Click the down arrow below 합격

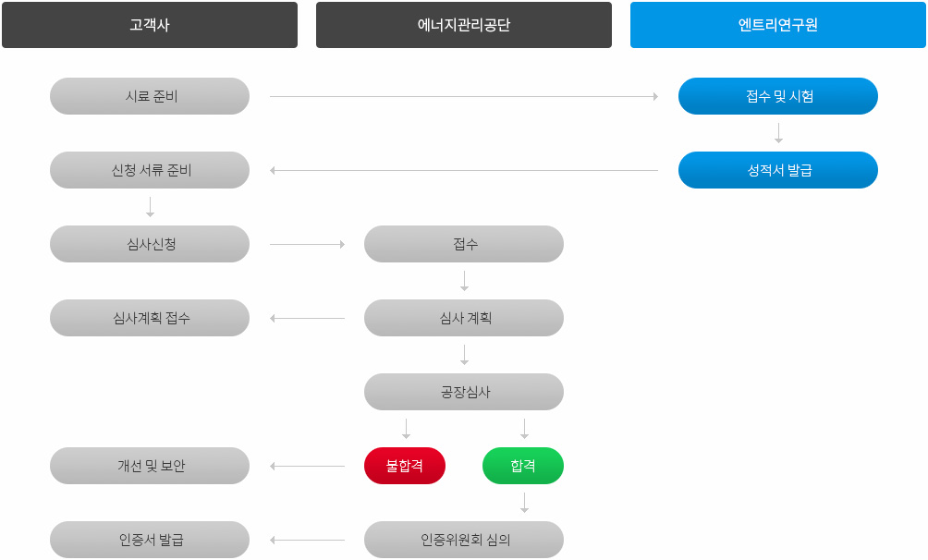click(x=524, y=503)
